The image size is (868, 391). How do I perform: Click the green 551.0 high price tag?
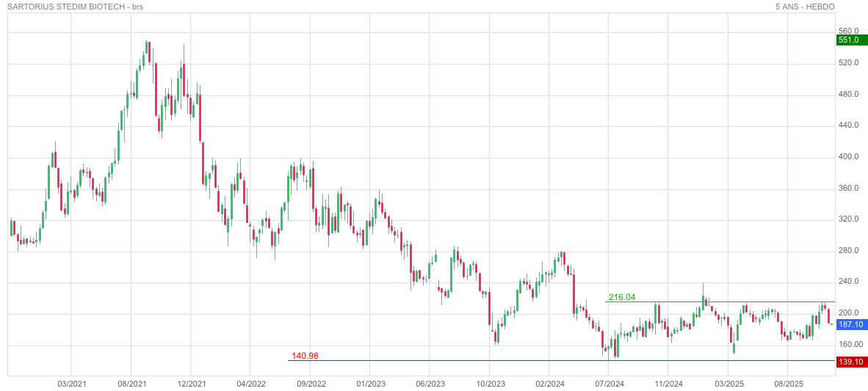click(x=849, y=40)
